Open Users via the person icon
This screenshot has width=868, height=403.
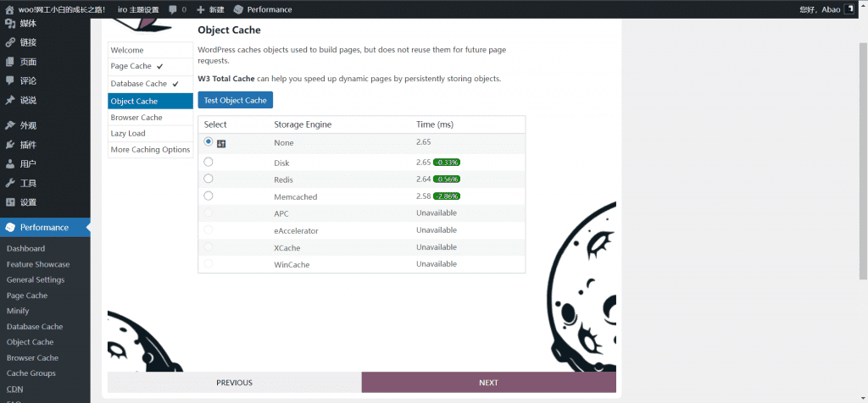click(x=10, y=163)
